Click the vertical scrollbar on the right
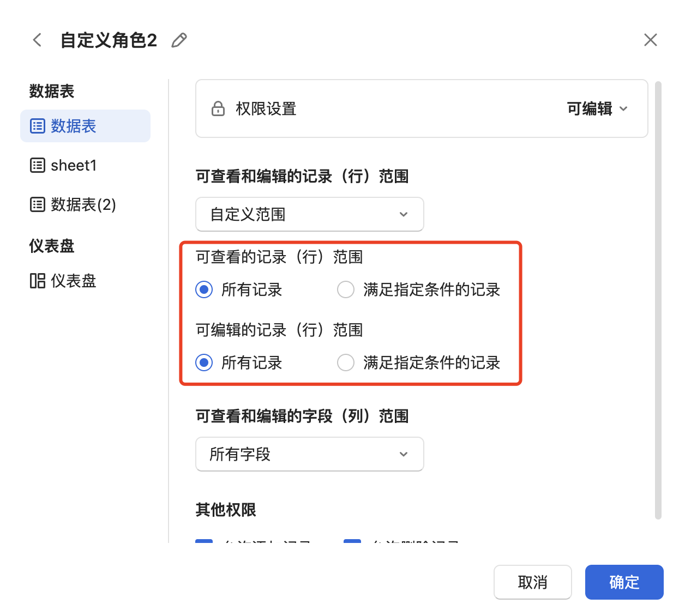The width and height of the screenshot is (685, 616). [658, 300]
